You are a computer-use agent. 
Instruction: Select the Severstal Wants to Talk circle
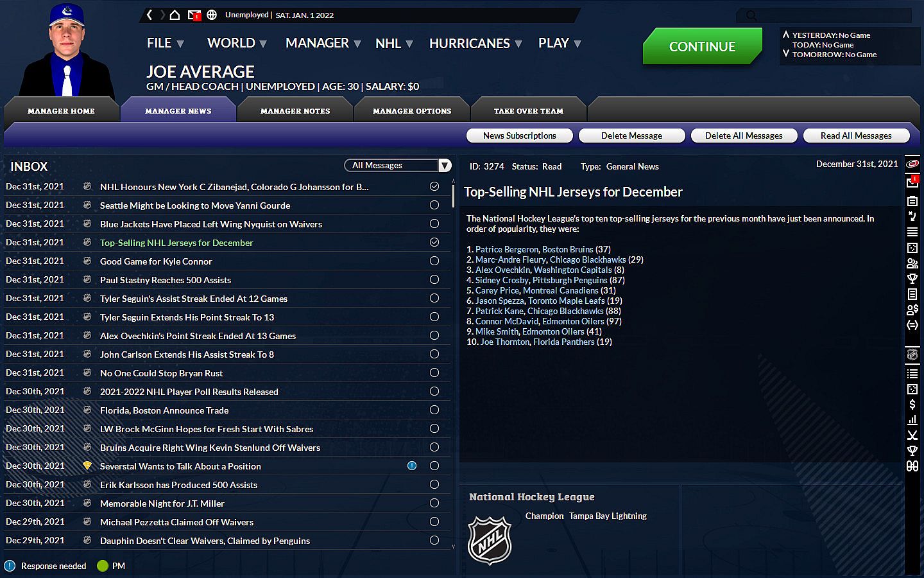click(434, 466)
